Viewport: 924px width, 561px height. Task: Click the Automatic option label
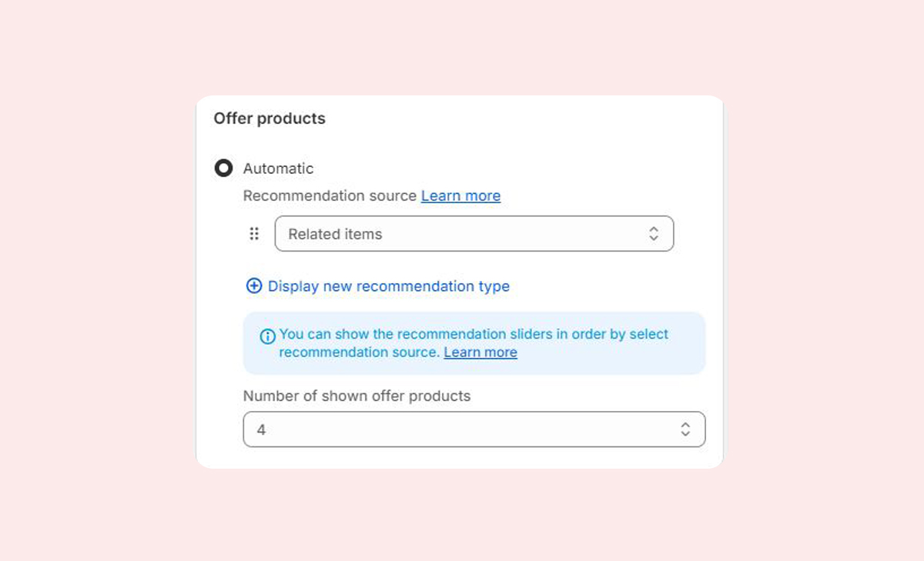pos(278,169)
